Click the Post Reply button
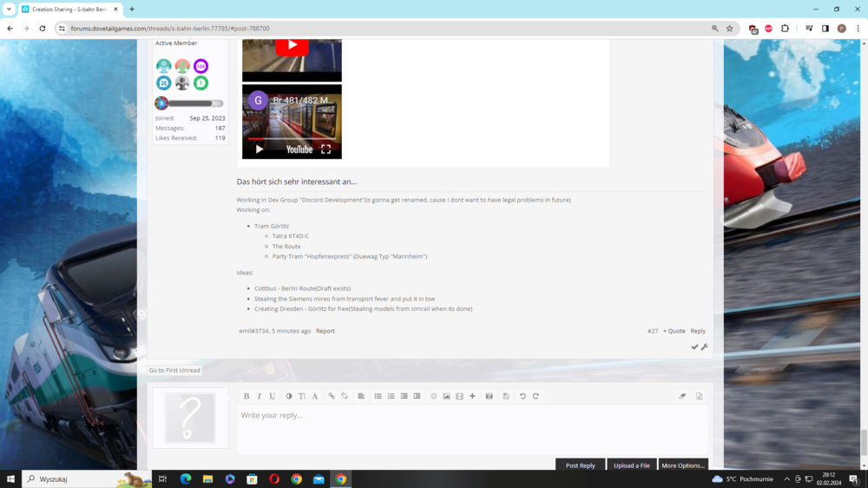The image size is (868, 488). (580, 465)
